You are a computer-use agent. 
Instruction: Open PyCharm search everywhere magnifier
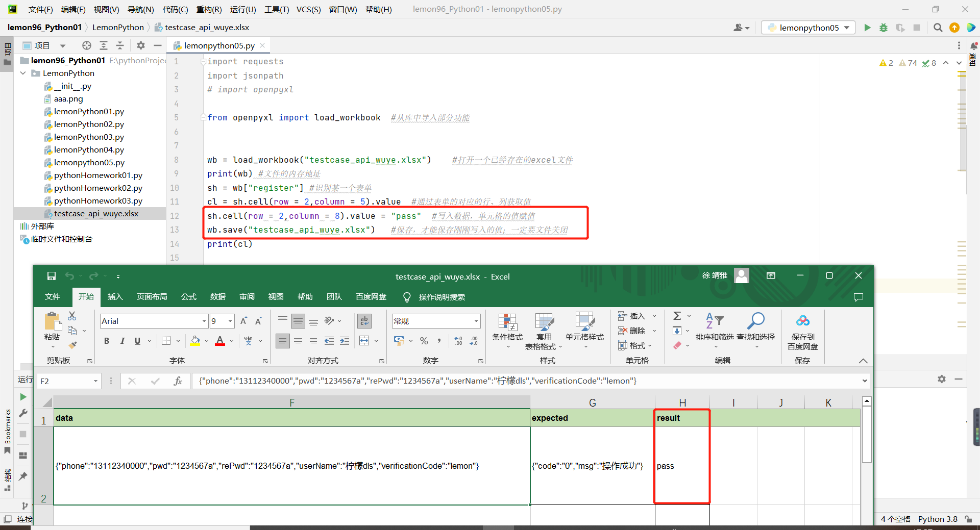938,28
